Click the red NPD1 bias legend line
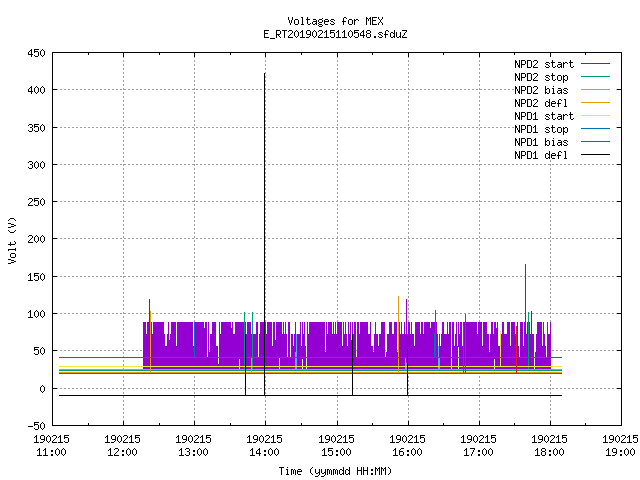The width and height of the screenshot is (640, 480). pos(595,142)
